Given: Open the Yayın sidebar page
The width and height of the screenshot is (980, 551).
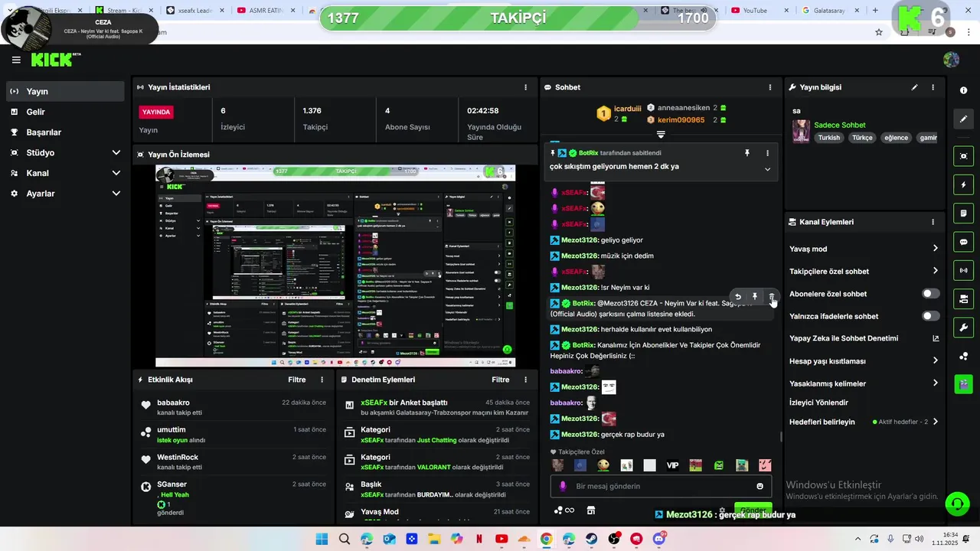Looking at the screenshot, I should [x=65, y=91].
